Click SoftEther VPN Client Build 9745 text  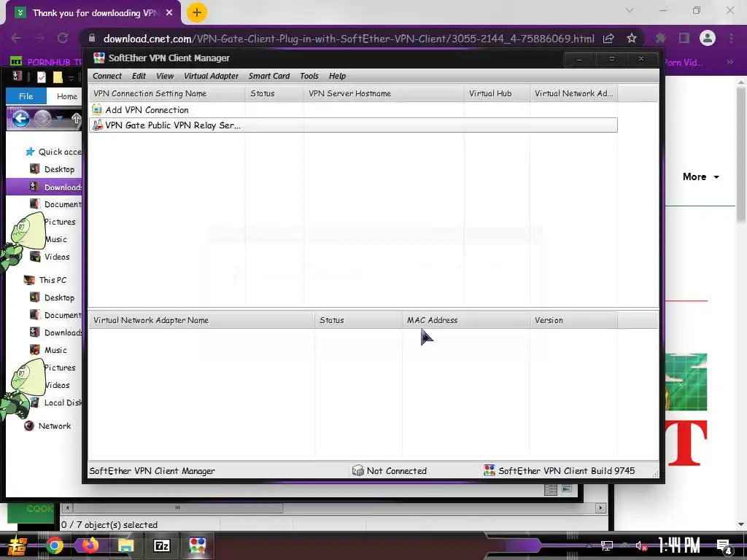(x=566, y=471)
